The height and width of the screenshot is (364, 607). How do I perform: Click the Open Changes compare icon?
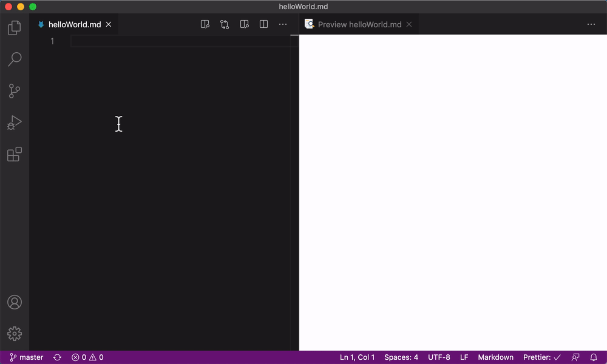pyautogui.click(x=225, y=24)
